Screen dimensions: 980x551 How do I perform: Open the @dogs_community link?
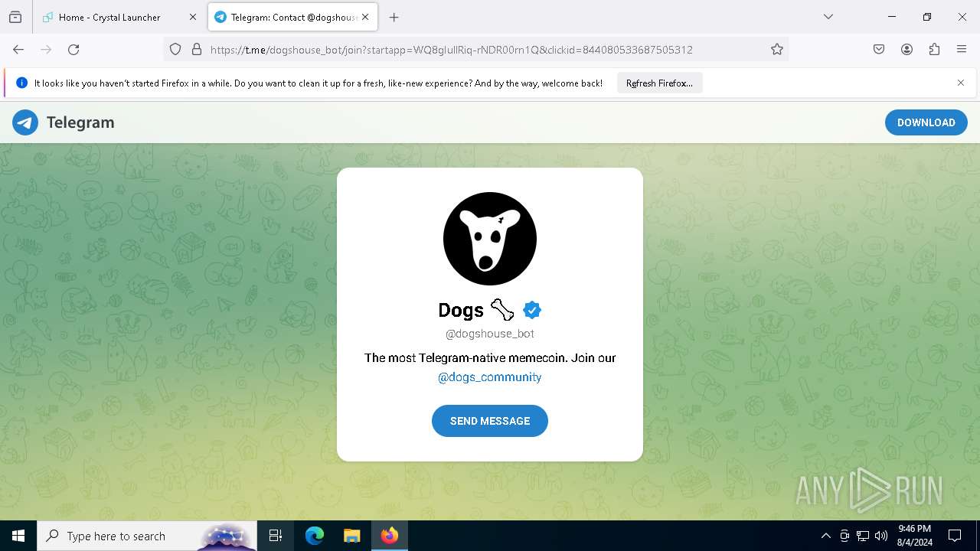click(490, 377)
